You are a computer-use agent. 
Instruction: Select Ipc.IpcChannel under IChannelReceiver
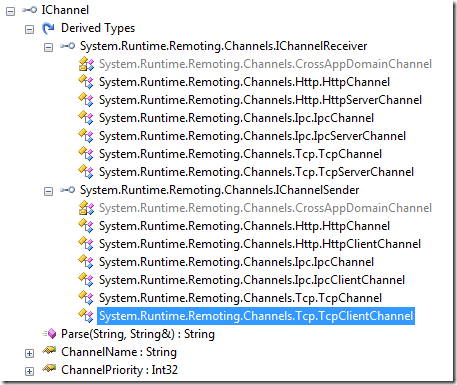[236, 118]
